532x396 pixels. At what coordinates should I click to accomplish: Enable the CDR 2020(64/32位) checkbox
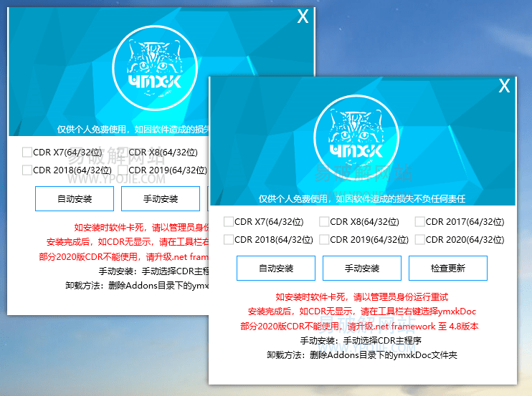point(420,240)
